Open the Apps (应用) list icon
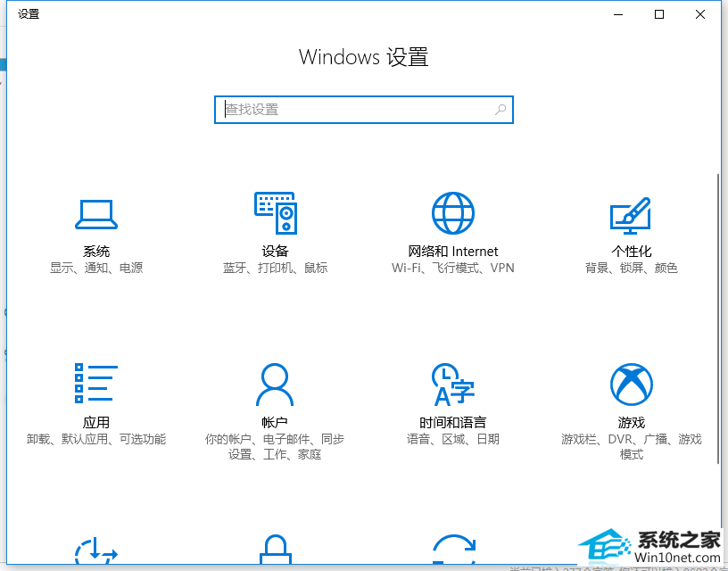 pyautogui.click(x=96, y=383)
